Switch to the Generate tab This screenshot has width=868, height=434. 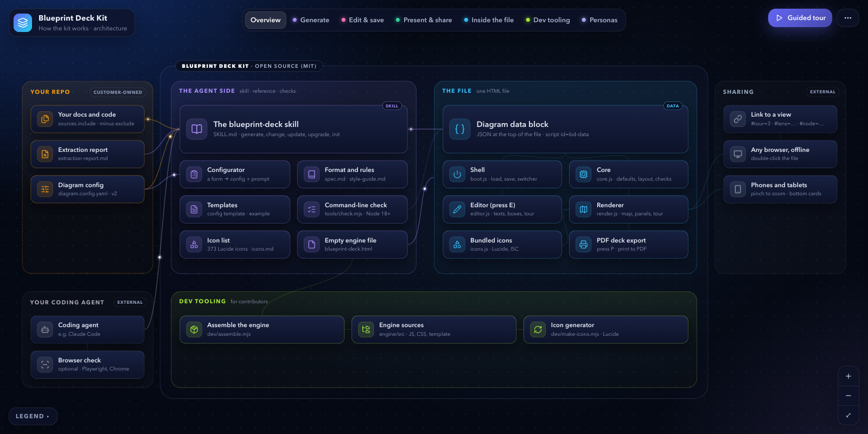[311, 20]
